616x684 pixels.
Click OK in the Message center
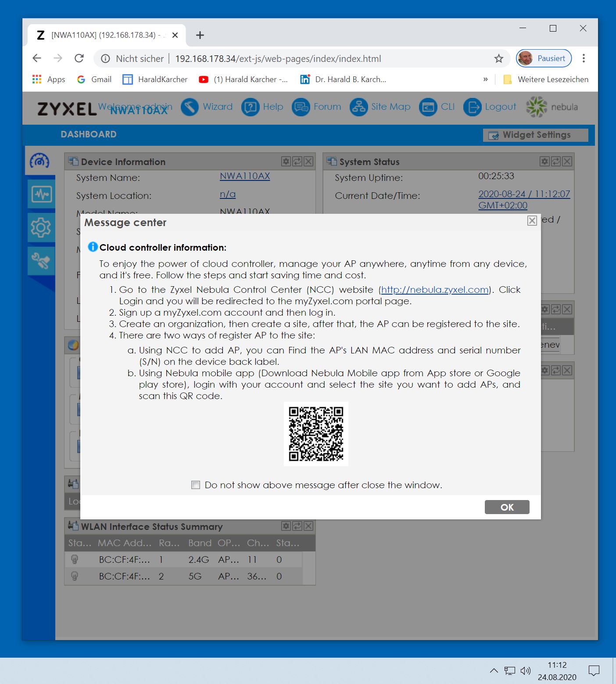507,507
